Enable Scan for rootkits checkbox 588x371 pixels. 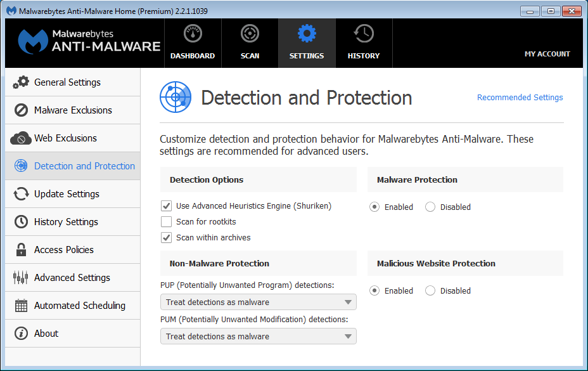[166, 221]
